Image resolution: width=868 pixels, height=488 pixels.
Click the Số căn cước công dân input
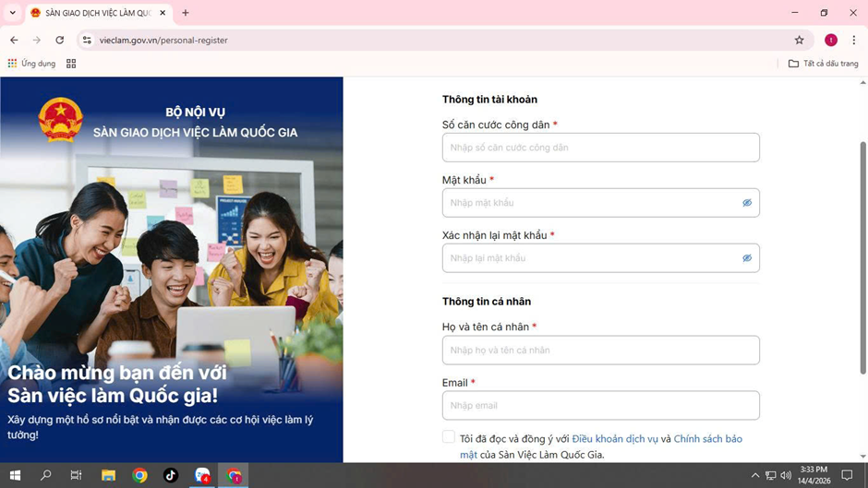(x=600, y=148)
